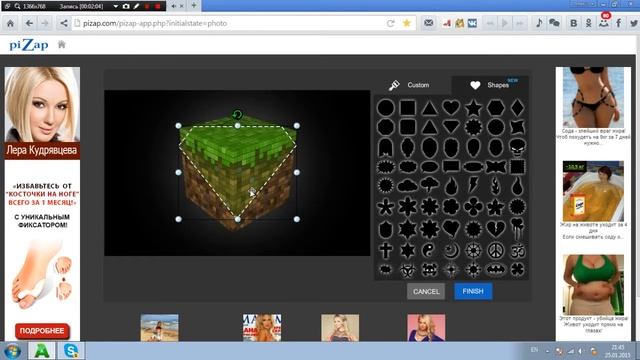Choose the hexagon cutout shape
The width and height of the screenshot is (640, 360).
(x=496, y=108)
